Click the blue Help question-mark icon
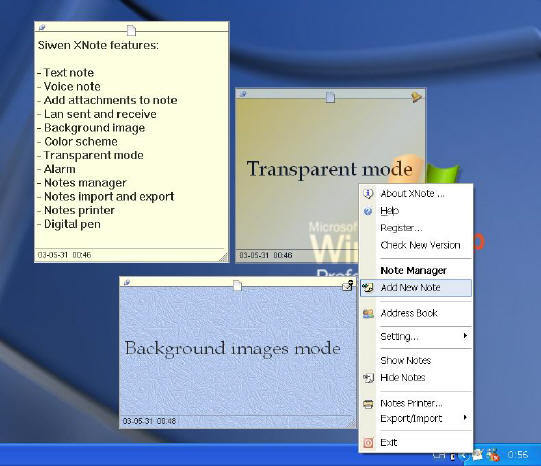The width and height of the screenshot is (541, 466). 368,211
